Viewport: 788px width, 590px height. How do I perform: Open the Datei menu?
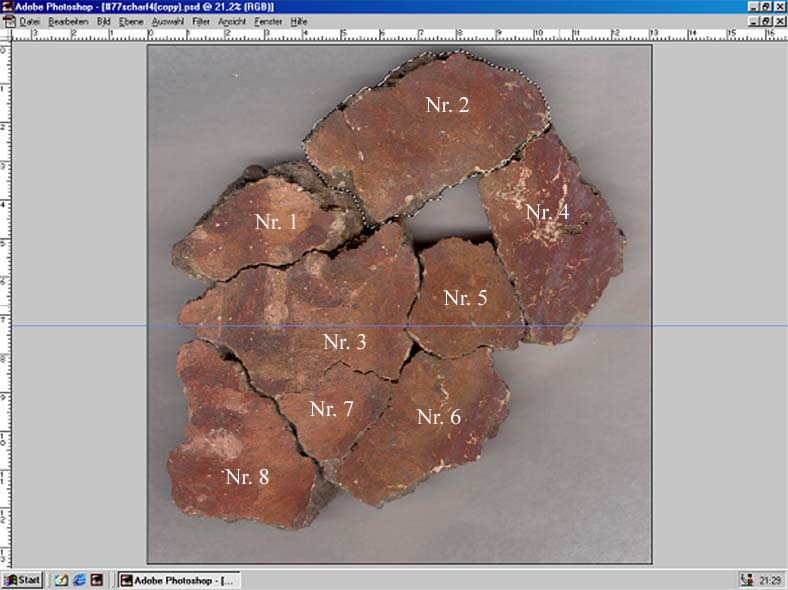point(30,21)
